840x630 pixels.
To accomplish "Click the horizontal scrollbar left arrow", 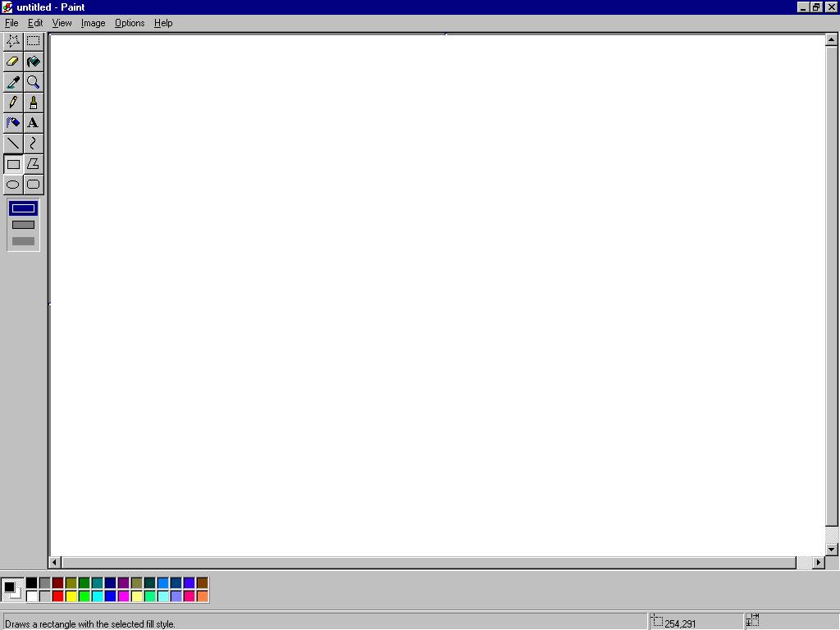I will 54,563.
